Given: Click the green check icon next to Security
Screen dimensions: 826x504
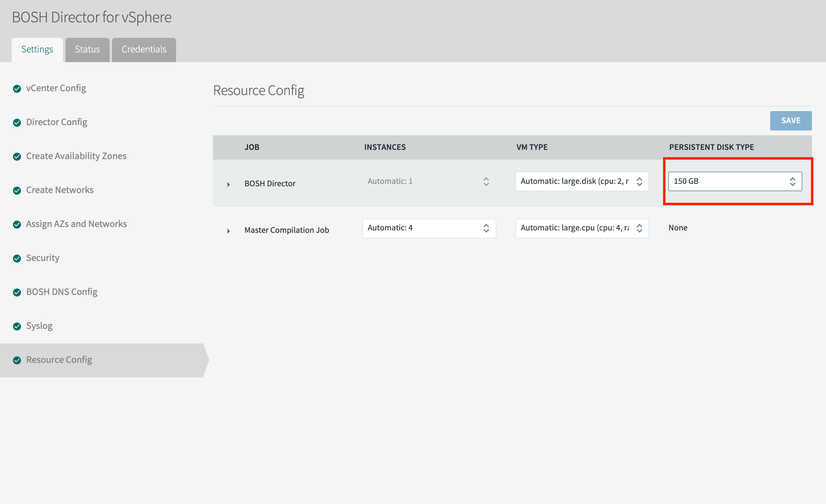Looking at the screenshot, I should click(17, 259).
